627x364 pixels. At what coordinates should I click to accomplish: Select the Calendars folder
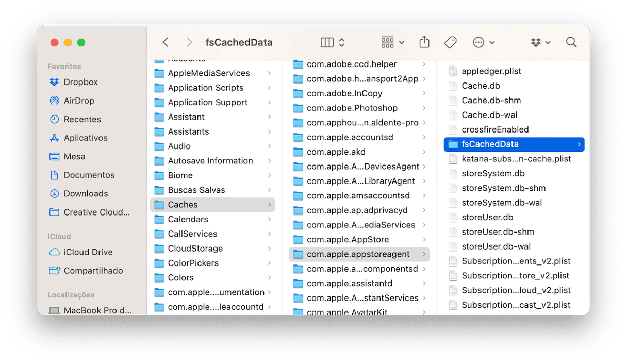(212, 219)
